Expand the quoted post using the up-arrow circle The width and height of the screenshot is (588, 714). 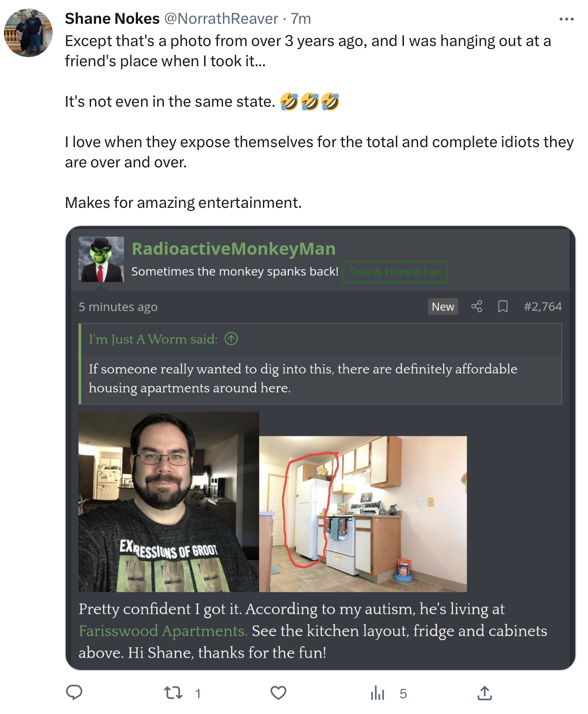pyautogui.click(x=231, y=339)
